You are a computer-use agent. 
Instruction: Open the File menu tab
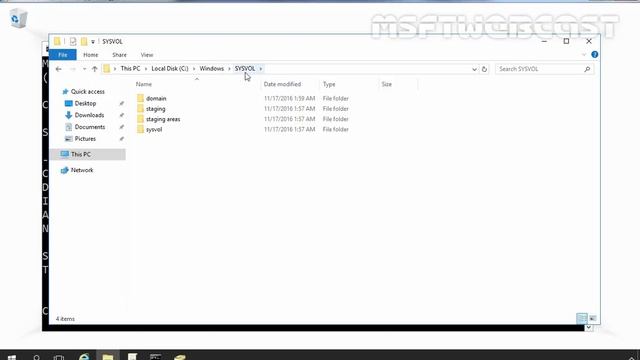pyautogui.click(x=63, y=55)
